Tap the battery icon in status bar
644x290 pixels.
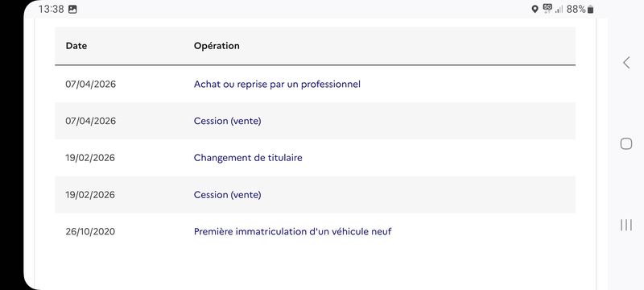(590, 10)
